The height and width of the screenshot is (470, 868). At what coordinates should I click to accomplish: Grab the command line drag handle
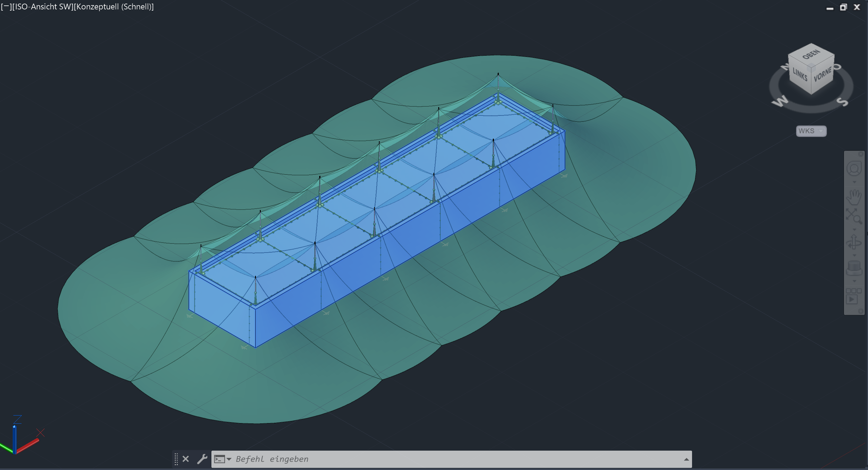click(176, 459)
